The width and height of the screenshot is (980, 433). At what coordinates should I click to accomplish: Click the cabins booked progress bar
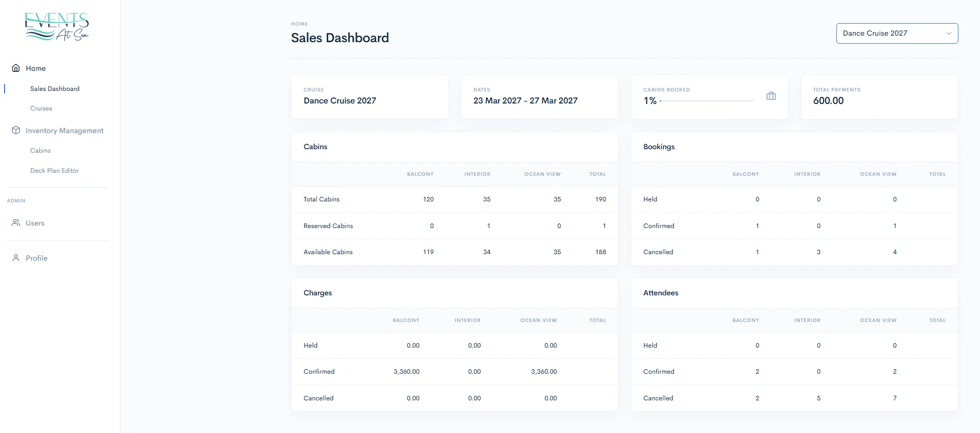pyautogui.click(x=707, y=101)
